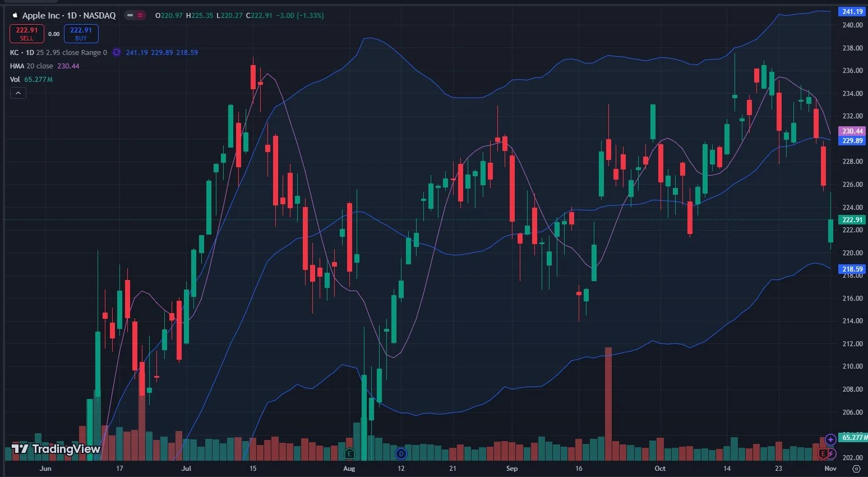Click the Vol value 65.277M in legend
This screenshot has height=477, width=868.
[x=38, y=79]
